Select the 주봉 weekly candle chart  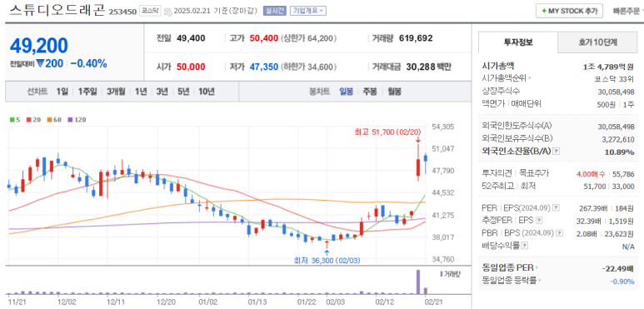pyautogui.click(x=369, y=92)
